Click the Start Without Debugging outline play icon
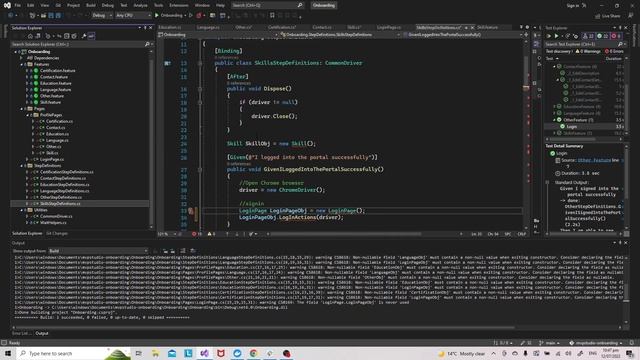Viewport: 640px width, 360px height. [191, 16]
